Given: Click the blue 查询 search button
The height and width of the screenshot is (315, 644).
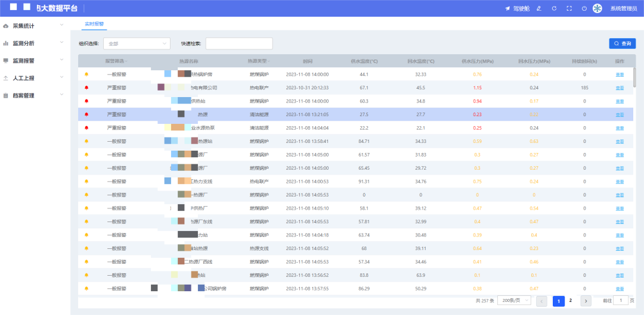Looking at the screenshot, I should 622,43.
